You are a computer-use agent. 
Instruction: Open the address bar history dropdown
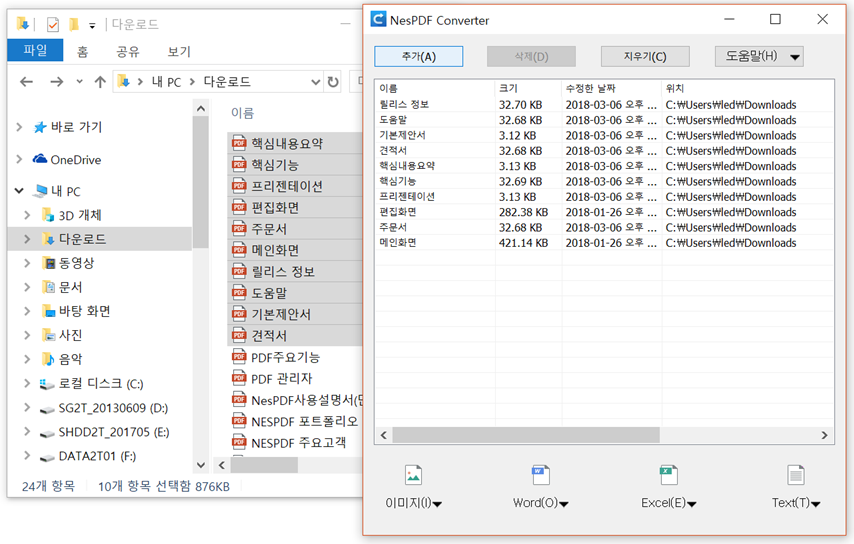pyautogui.click(x=316, y=82)
